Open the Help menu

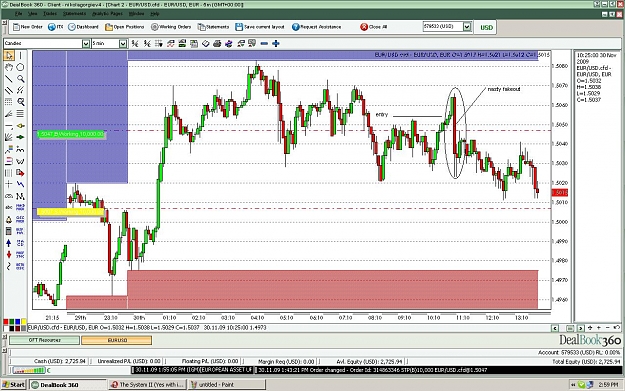pos(155,14)
